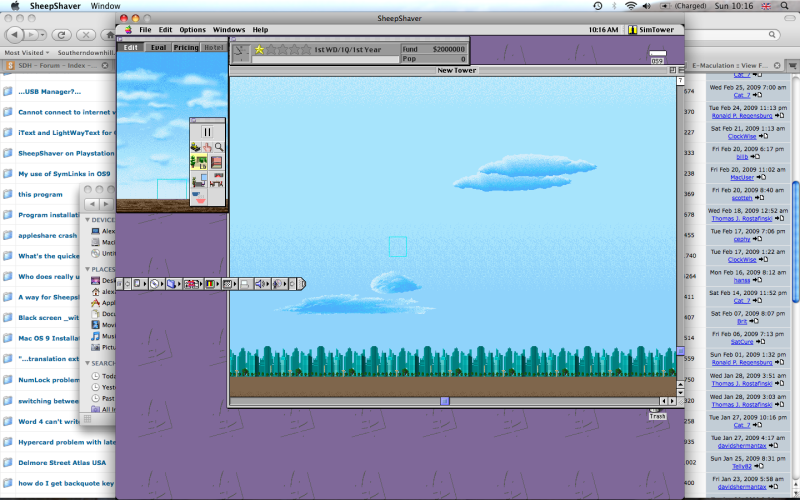This screenshot has width=800, height=500.
Task: Click Finder window back arrow
Action: (x=92, y=204)
